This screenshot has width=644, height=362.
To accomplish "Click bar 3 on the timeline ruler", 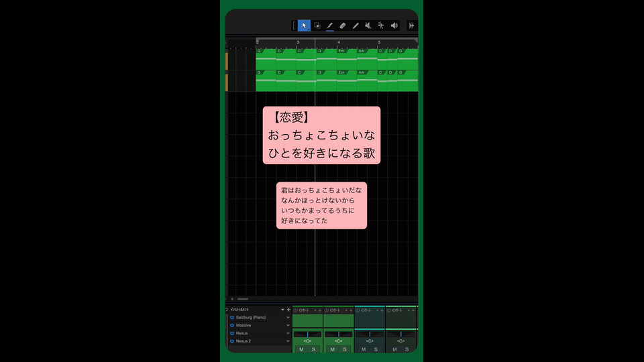I will pos(298,42).
